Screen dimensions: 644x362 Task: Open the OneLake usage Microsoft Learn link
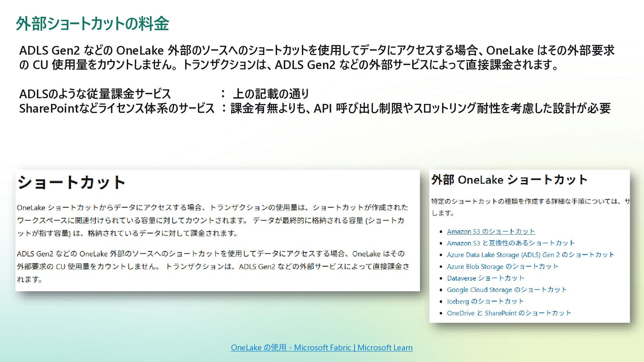322,348
